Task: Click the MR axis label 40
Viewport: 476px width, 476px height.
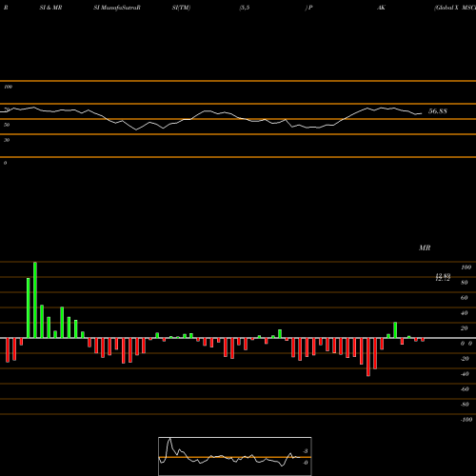Action: (465, 313)
